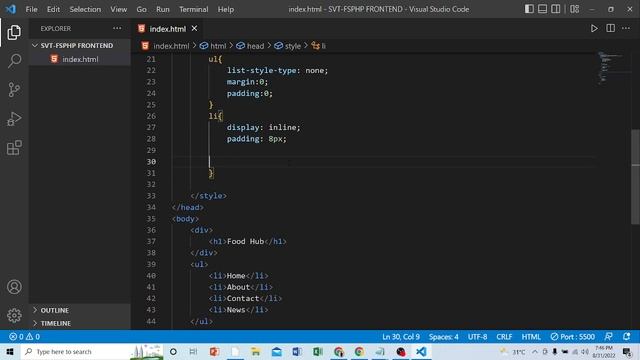Image resolution: width=640 pixels, height=360 pixels.
Task: Open the Accounts menu icon
Action: tap(14, 287)
